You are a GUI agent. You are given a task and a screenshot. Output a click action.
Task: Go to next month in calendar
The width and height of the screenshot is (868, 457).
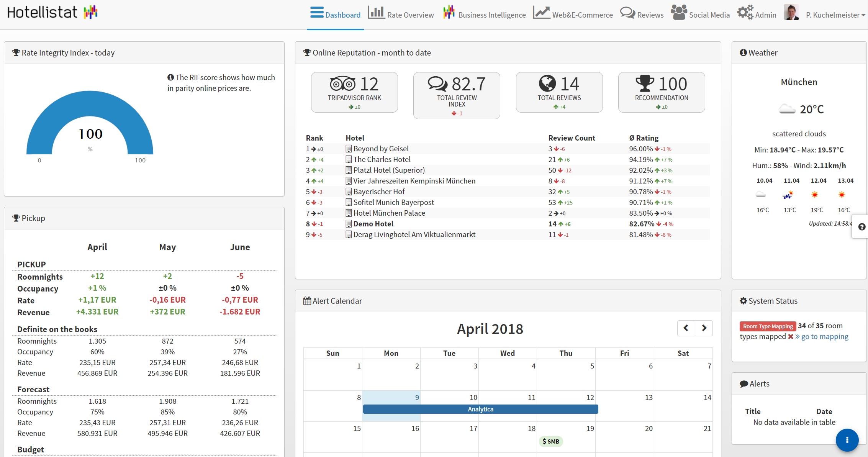704,328
